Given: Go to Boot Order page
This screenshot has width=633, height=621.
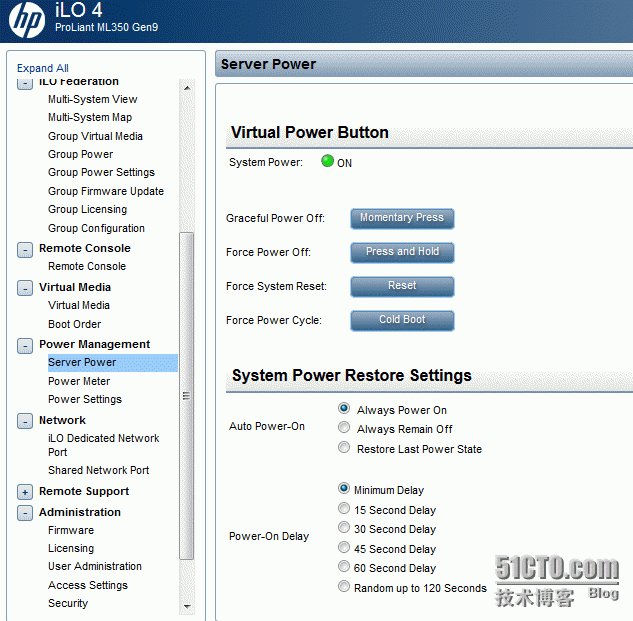Looking at the screenshot, I should click(x=75, y=324).
